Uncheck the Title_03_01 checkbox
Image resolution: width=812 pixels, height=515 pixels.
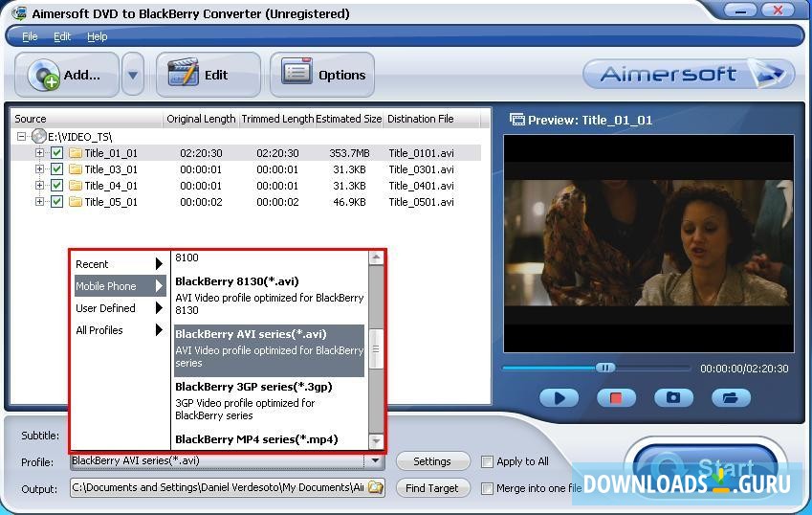click(57, 168)
